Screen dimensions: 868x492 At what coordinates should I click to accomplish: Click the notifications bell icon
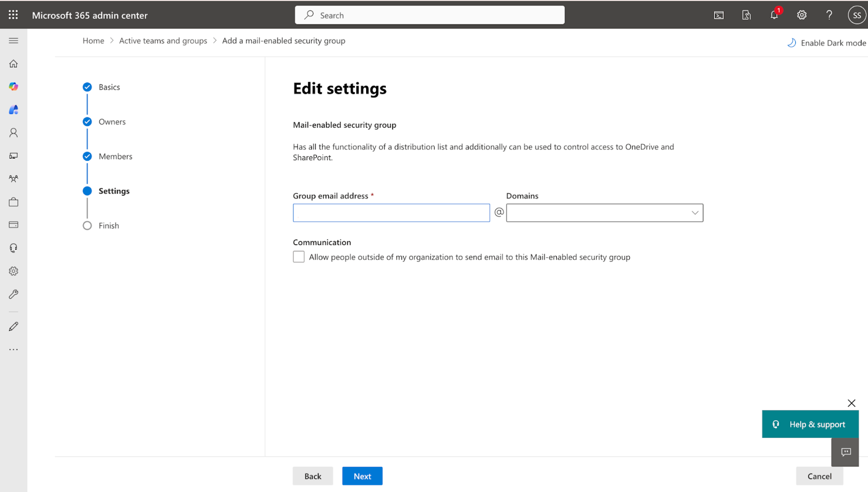click(x=774, y=15)
